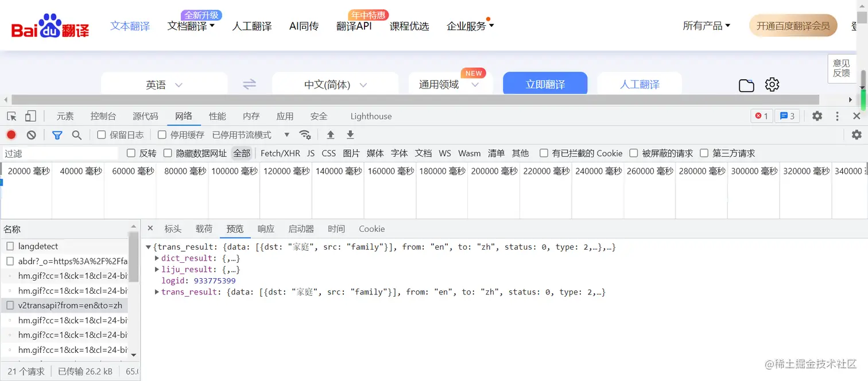Viewport: 868px width, 381px height.
Task: Open the 响应 tab of the request
Action: (x=266, y=228)
